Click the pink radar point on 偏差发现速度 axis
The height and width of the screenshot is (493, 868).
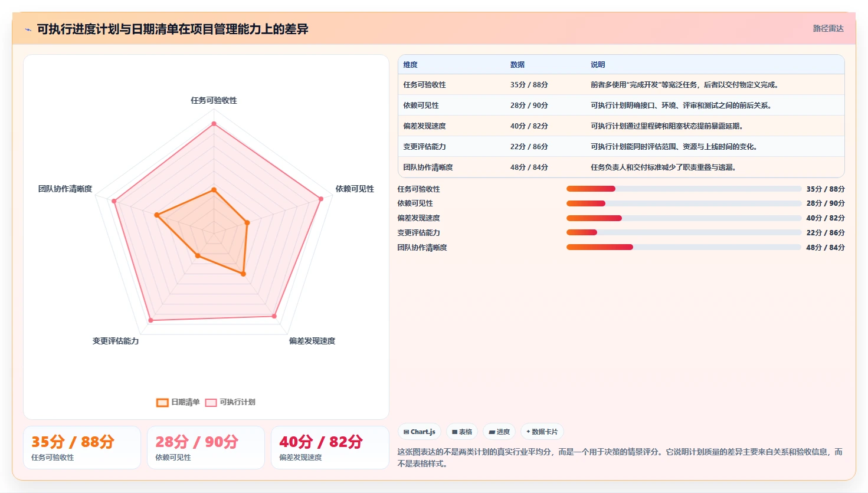click(274, 316)
